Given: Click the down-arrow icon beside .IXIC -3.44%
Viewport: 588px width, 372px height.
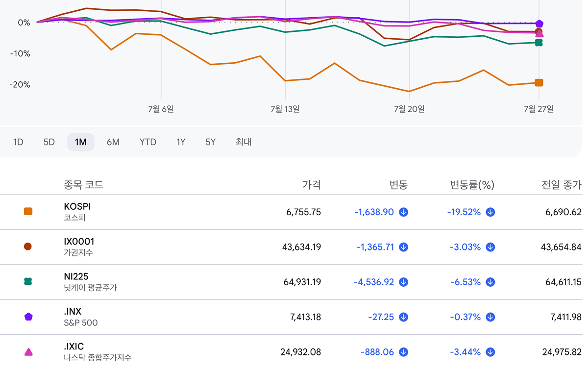Looking at the screenshot, I should (490, 352).
